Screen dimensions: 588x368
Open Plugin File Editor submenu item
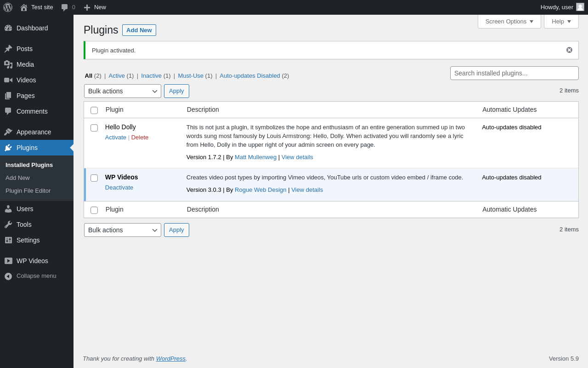[x=28, y=191]
